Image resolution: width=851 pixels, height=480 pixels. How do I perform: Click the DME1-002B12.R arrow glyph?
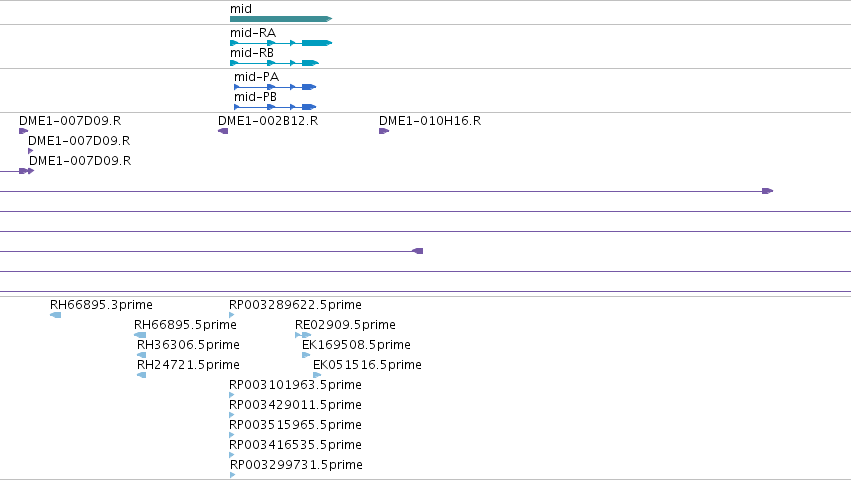223,131
